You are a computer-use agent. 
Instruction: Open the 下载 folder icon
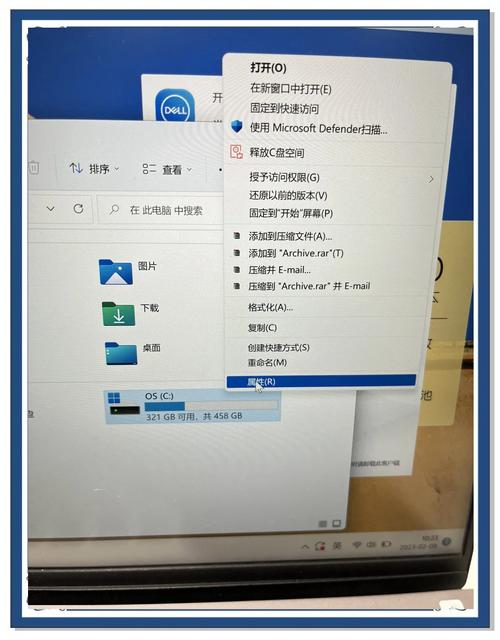pos(118,314)
